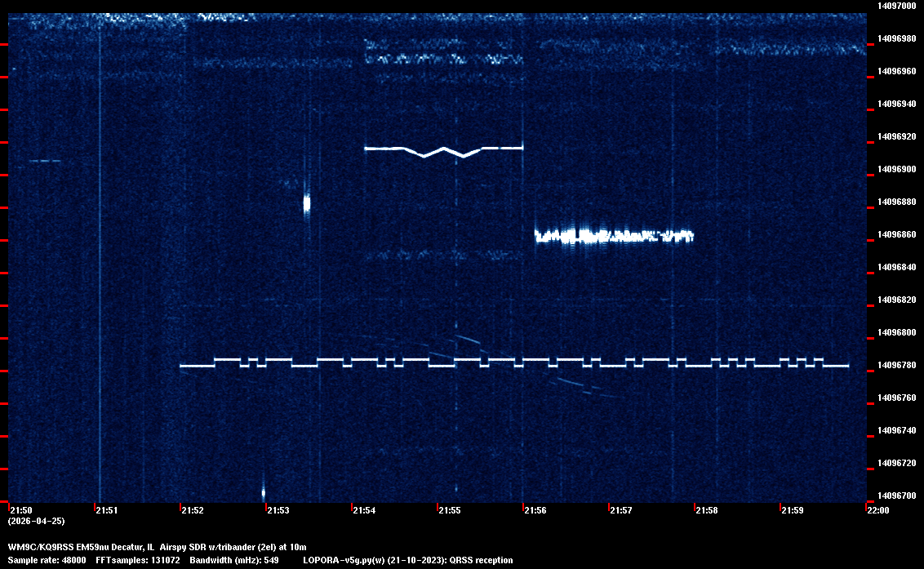
Task: Click the 14096980 frequency label
Action: click(896, 38)
